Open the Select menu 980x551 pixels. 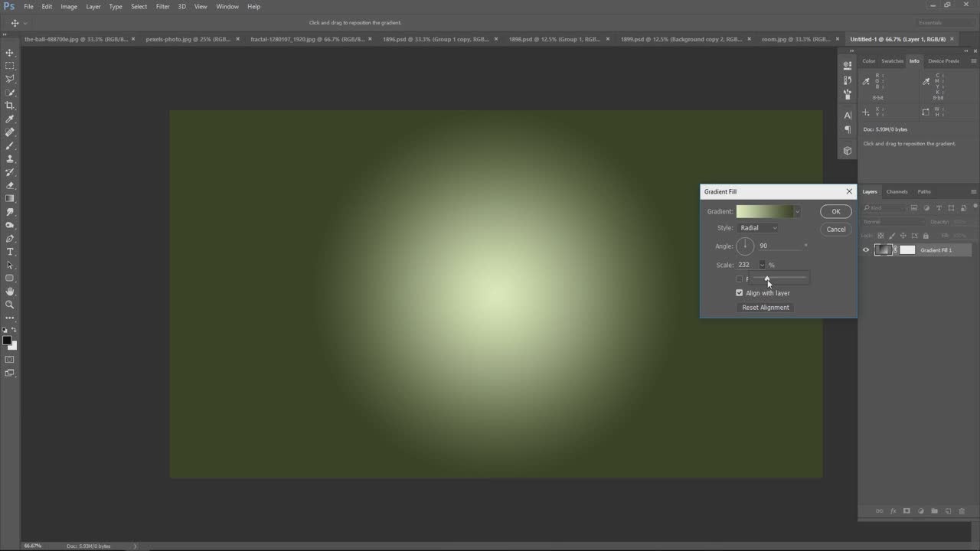point(139,6)
